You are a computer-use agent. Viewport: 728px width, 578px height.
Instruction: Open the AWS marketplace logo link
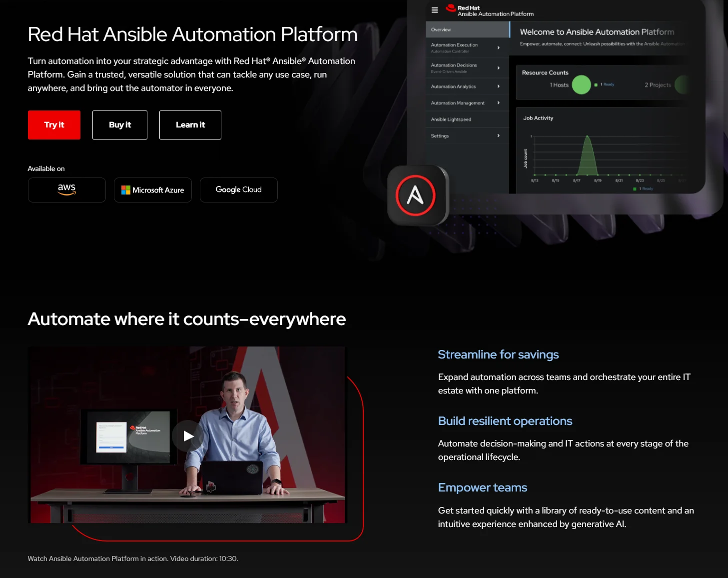coord(67,190)
